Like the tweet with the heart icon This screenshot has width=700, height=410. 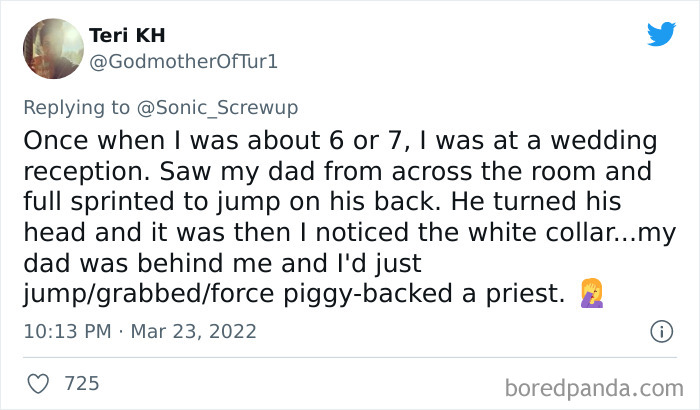38,382
